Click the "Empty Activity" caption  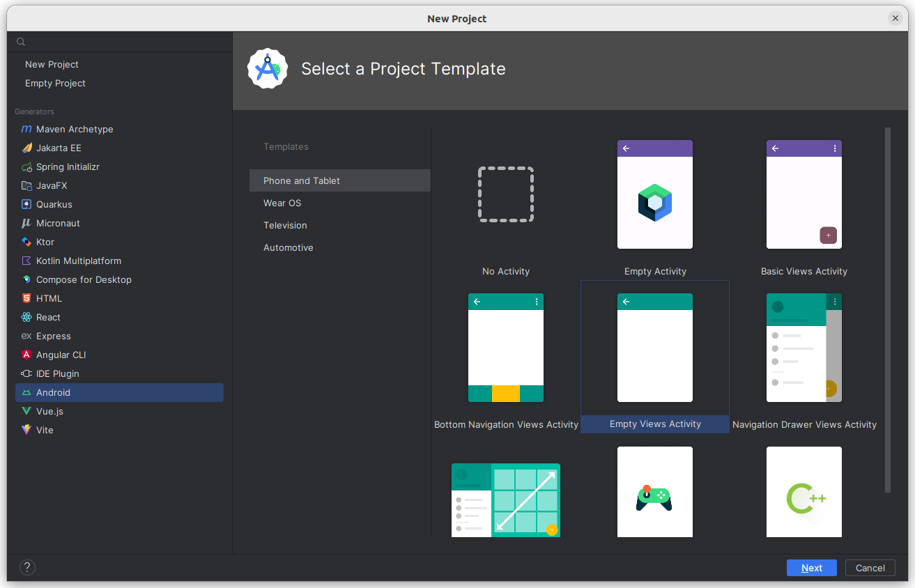[x=655, y=271]
